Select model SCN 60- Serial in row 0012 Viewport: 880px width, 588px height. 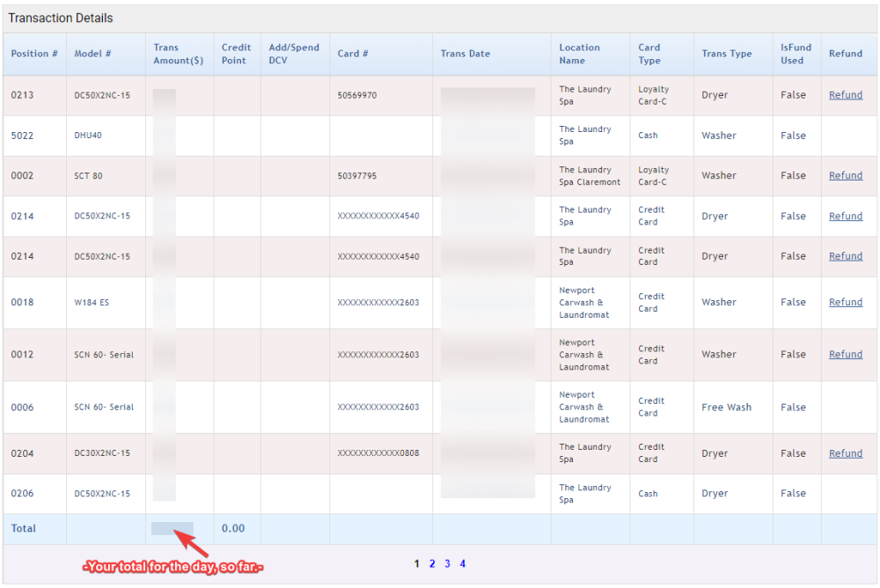(x=104, y=355)
